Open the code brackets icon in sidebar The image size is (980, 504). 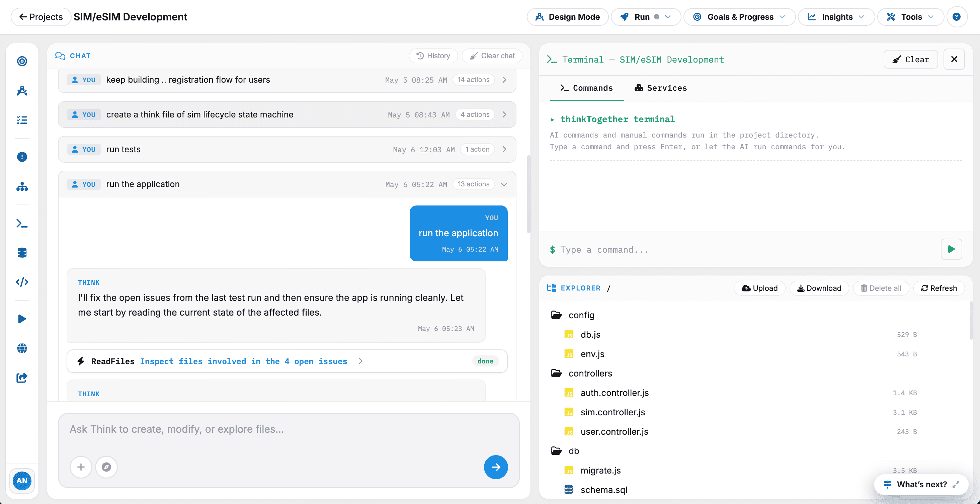click(x=22, y=282)
